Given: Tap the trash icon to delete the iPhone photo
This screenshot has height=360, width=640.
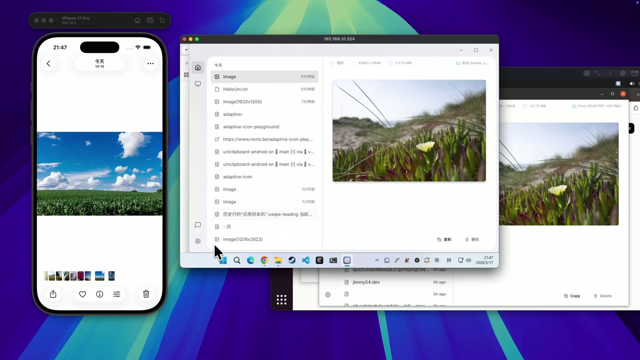Looking at the screenshot, I should pos(146,294).
